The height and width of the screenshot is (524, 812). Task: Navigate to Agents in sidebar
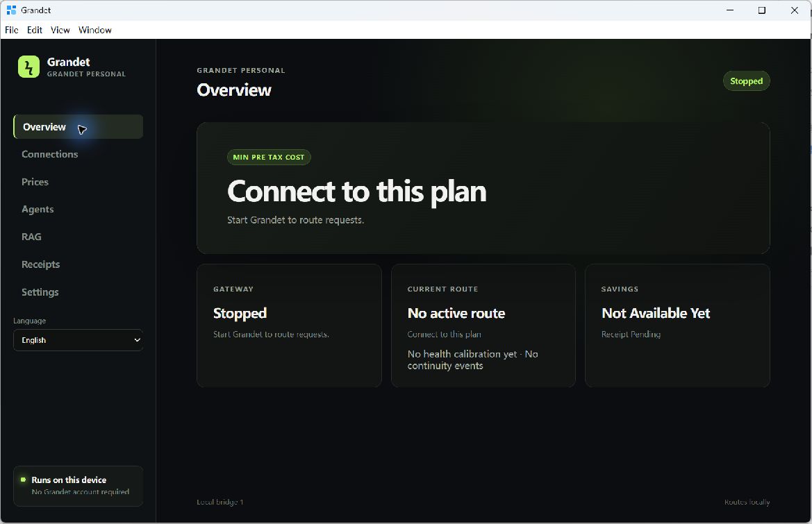coord(38,210)
